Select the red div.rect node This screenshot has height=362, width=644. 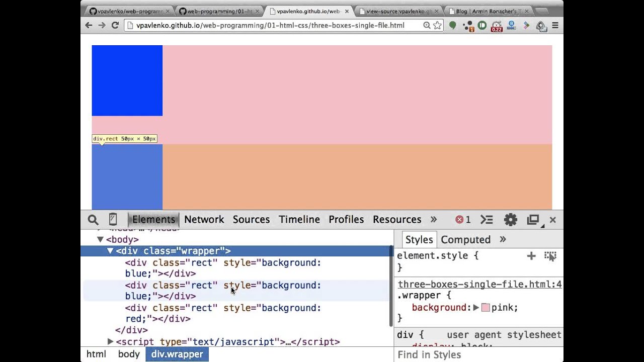(x=235, y=313)
